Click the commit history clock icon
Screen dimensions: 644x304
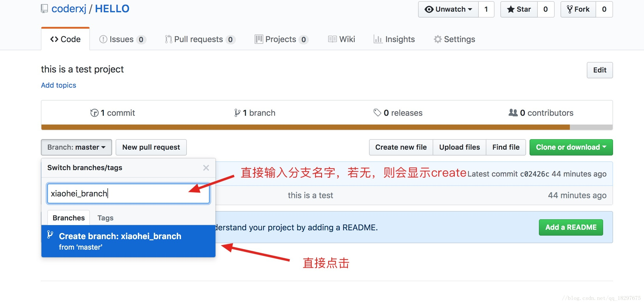tap(94, 113)
